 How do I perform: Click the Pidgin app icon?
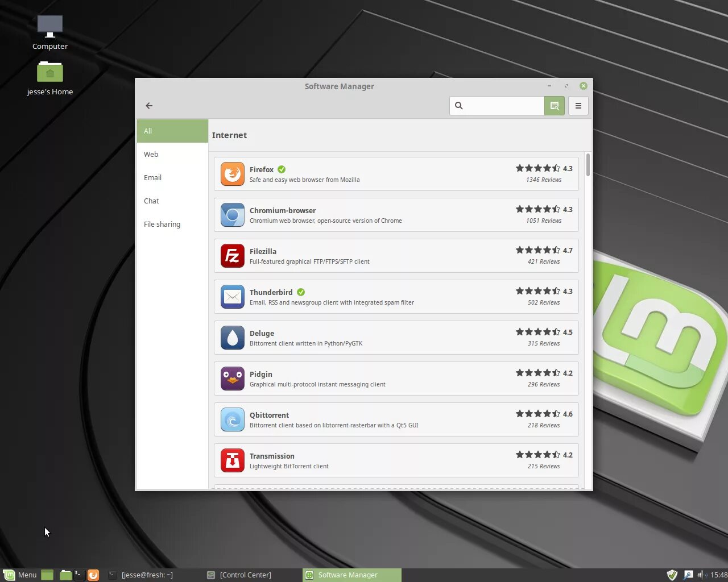[233, 379]
